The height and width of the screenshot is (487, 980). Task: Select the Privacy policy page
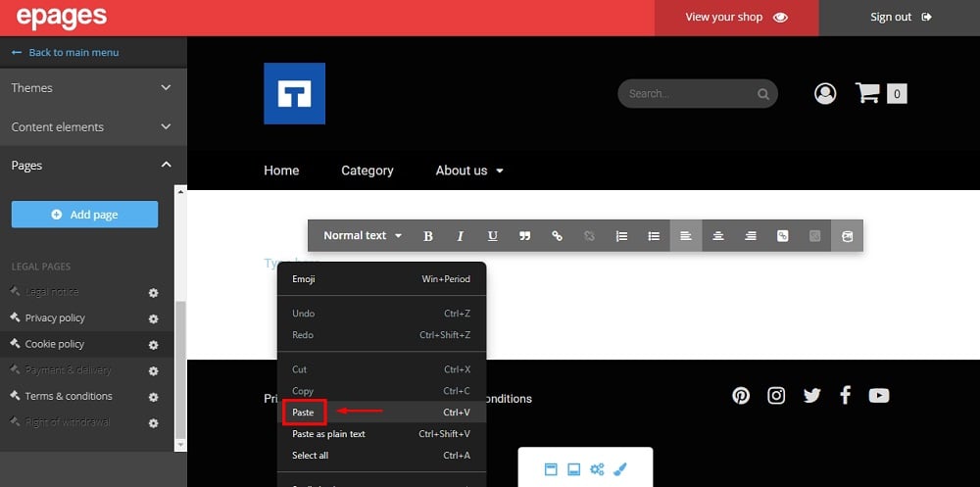coord(55,318)
